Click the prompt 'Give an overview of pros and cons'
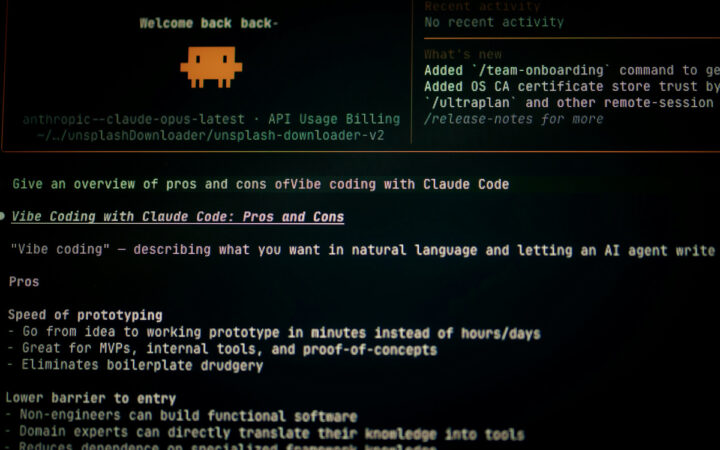Screen dimensions: 720x450 (260, 184)
